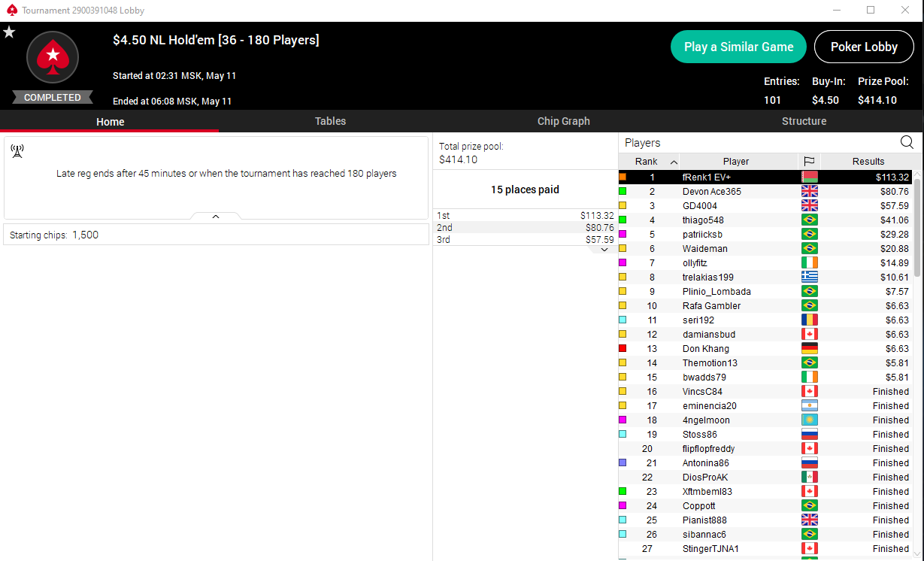Viewport: 924px width, 561px height.
Task: Click the Mexico flag for DiosProAK
Action: (809, 477)
